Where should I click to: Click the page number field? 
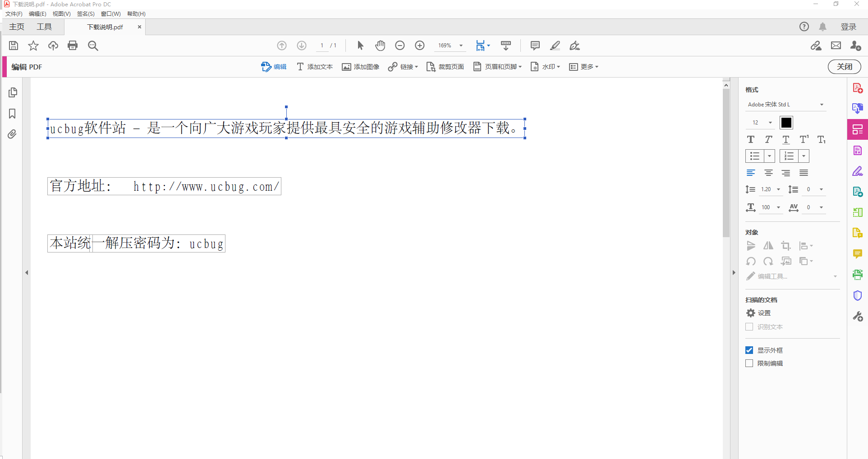(x=322, y=46)
